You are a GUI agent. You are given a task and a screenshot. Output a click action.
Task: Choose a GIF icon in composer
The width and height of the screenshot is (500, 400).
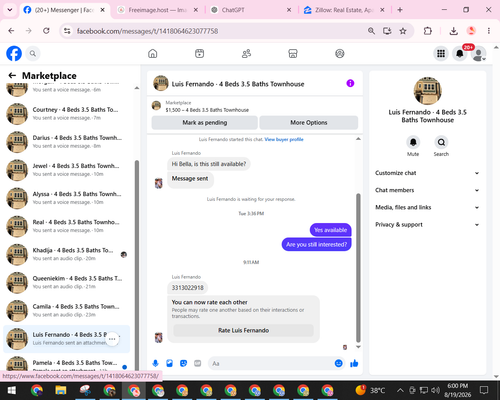click(198, 363)
